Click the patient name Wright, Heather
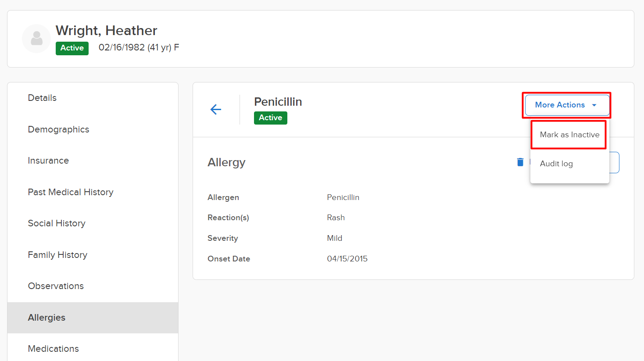 [106, 31]
